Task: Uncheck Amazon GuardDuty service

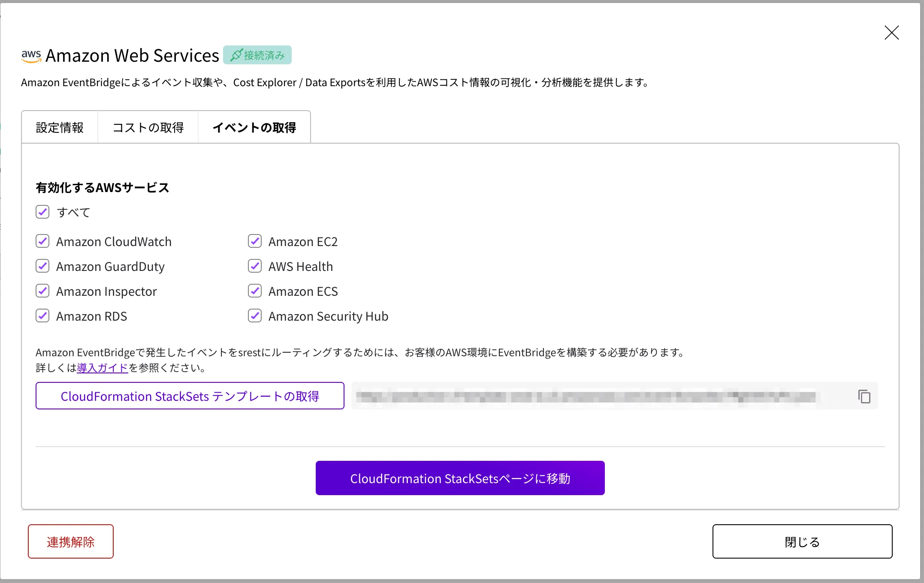Action: click(x=42, y=266)
